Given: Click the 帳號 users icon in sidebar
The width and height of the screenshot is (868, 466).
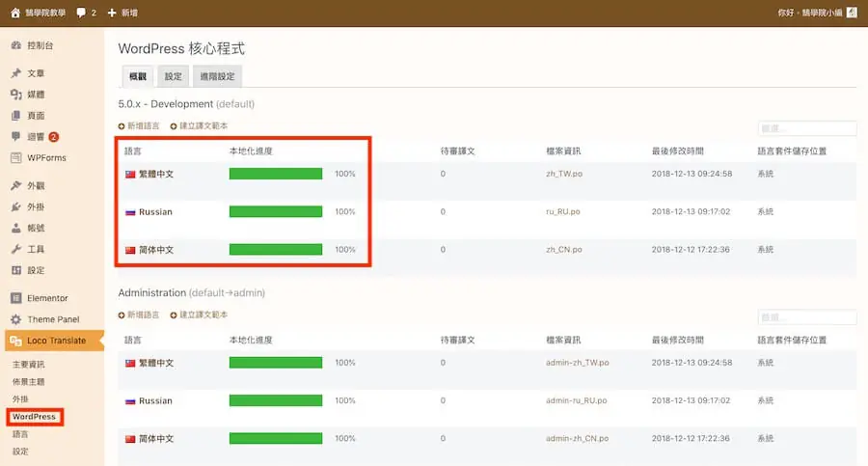Looking at the screenshot, I should coord(16,228).
